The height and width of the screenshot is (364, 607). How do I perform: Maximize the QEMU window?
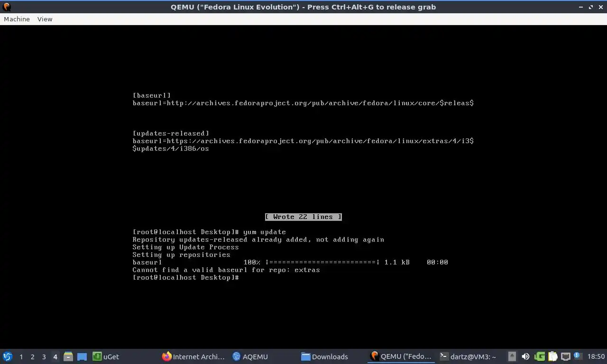click(591, 7)
